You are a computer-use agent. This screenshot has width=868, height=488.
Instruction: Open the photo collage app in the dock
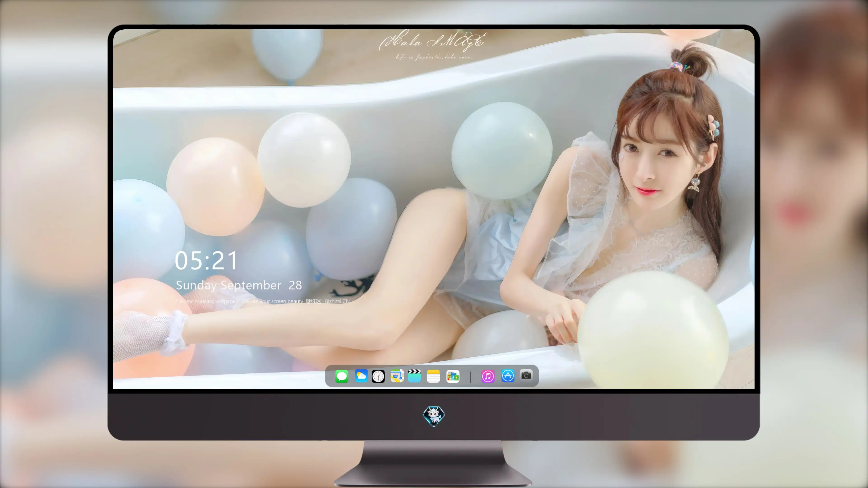pyautogui.click(x=453, y=376)
